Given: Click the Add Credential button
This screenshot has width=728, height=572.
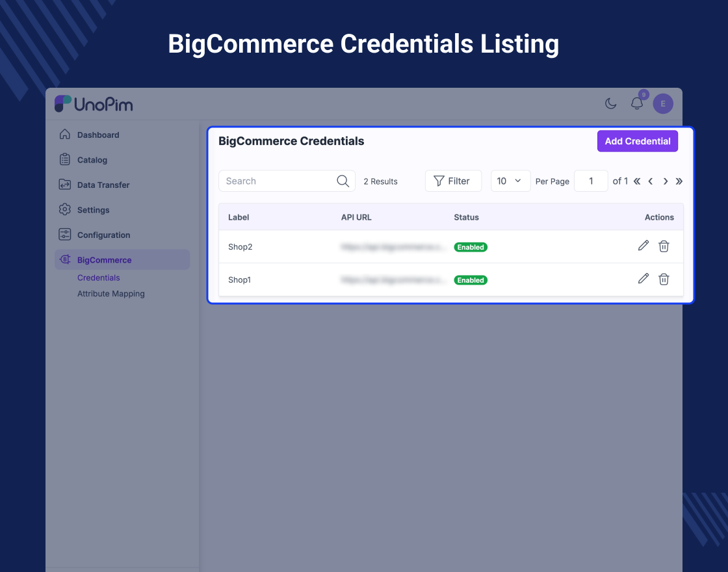Looking at the screenshot, I should point(637,141).
